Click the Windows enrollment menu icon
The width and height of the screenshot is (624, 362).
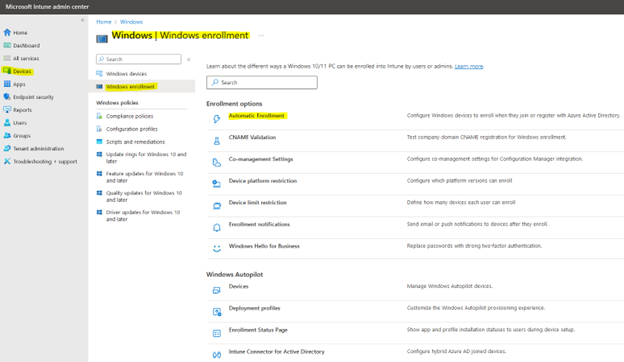[x=99, y=86]
